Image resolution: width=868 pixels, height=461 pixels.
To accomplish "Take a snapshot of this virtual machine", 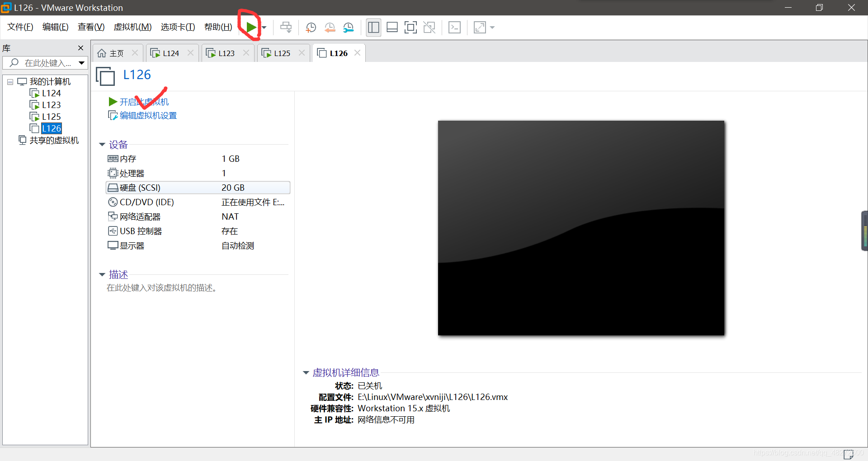I will click(311, 28).
